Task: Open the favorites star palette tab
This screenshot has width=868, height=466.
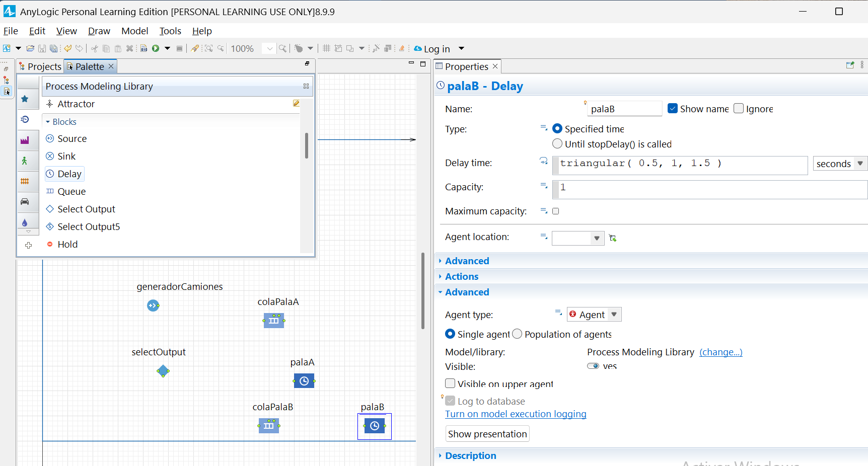Action: (25, 99)
